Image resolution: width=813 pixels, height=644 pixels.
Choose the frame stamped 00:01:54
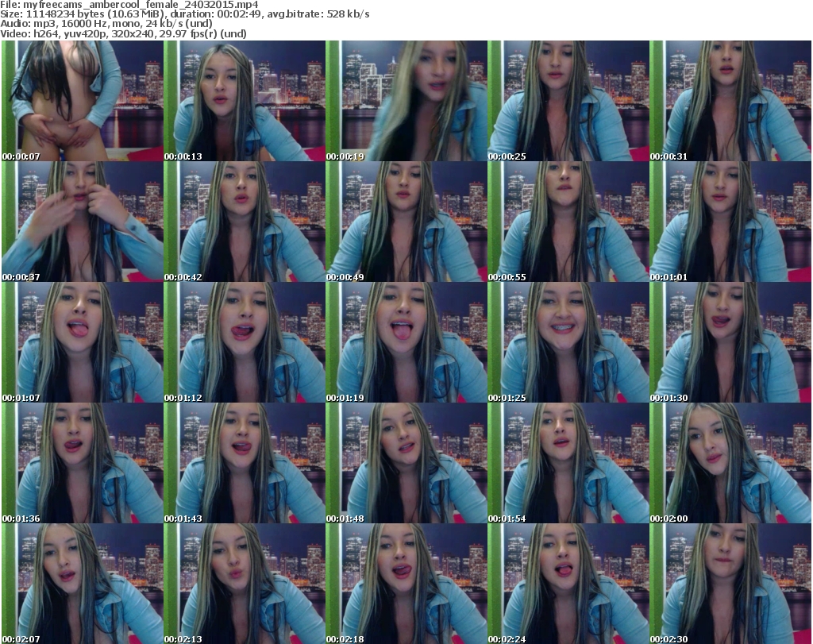coord(568,464)
